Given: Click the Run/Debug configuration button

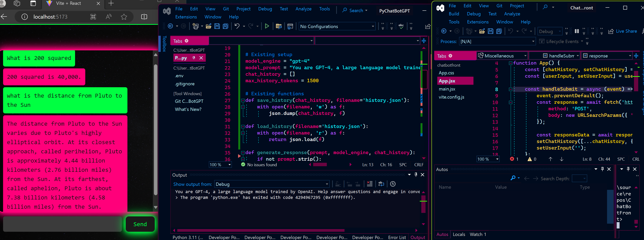Looking at the screenshot, I should [x=337, y=26].
